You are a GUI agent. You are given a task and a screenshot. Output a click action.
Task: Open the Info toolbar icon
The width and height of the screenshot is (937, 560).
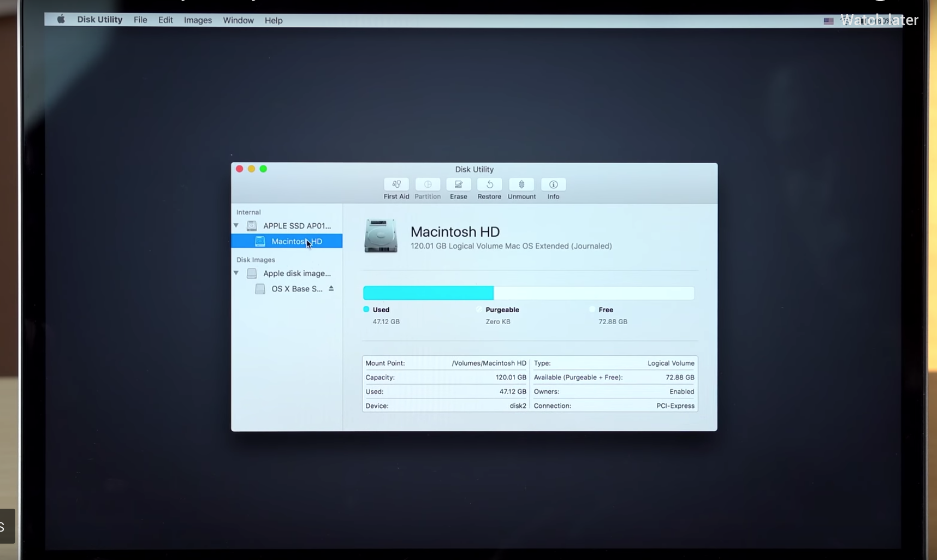click(553, 184)
